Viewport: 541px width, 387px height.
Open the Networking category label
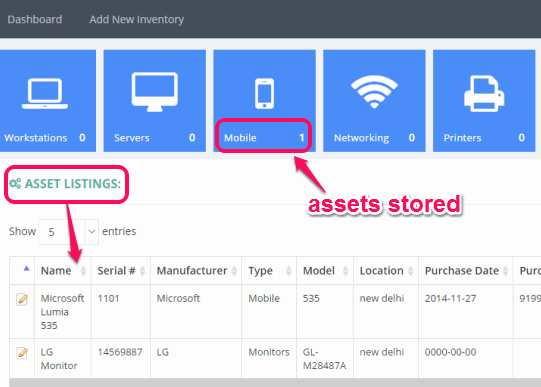[x=361, y=138]
